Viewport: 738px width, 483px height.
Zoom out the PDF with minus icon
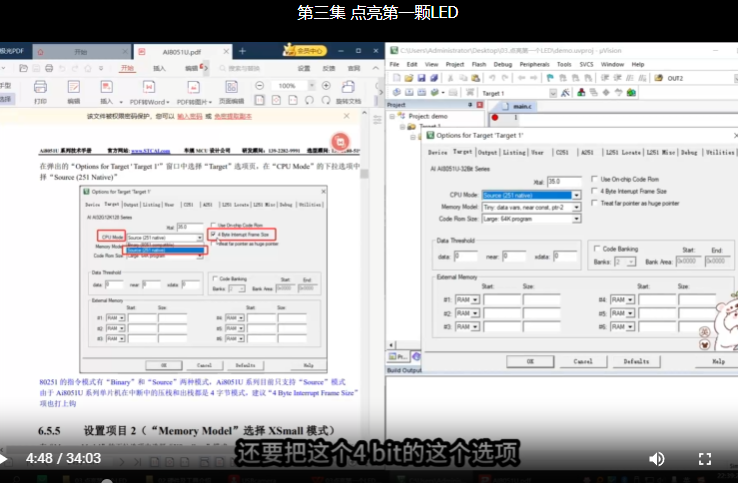(259, 86)
